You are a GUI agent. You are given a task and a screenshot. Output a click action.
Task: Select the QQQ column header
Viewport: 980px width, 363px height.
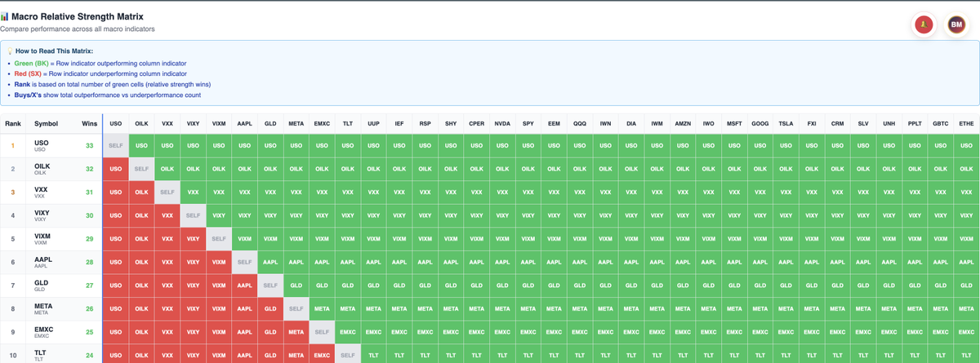580,124
